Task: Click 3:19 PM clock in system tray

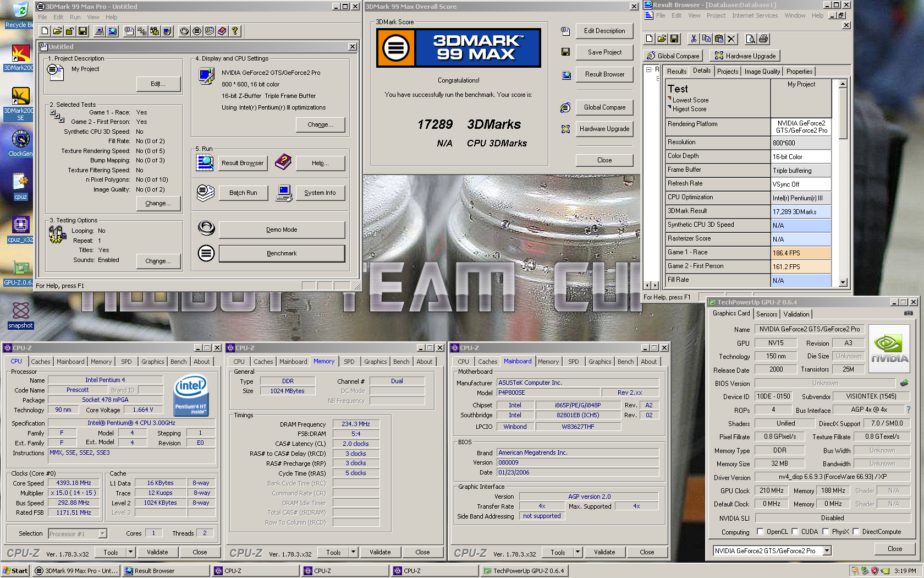Action: [x=905, y=571]
